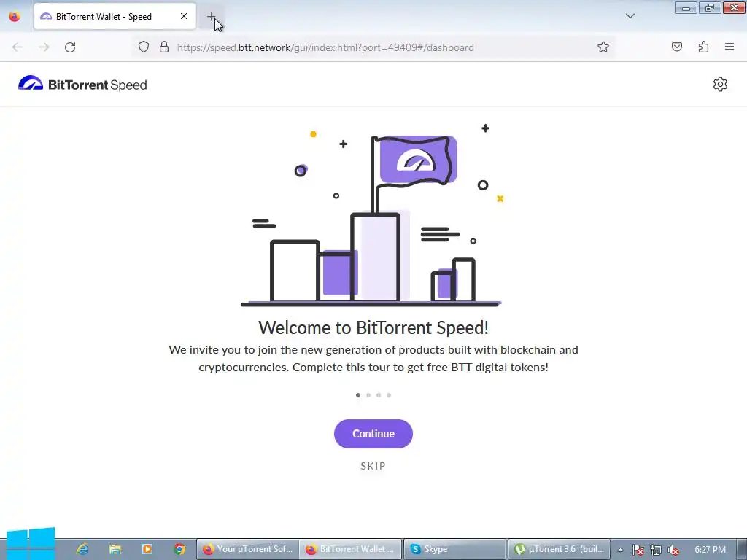Open tracking protection shield icon
The width and height of the screenshot is (747, 560).
(x=144, y=47)
